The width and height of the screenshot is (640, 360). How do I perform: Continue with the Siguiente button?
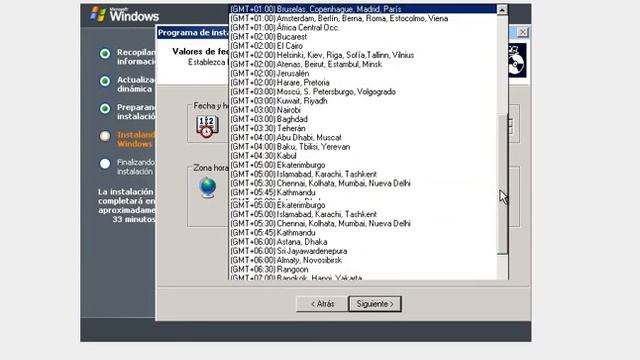[375, 304]
